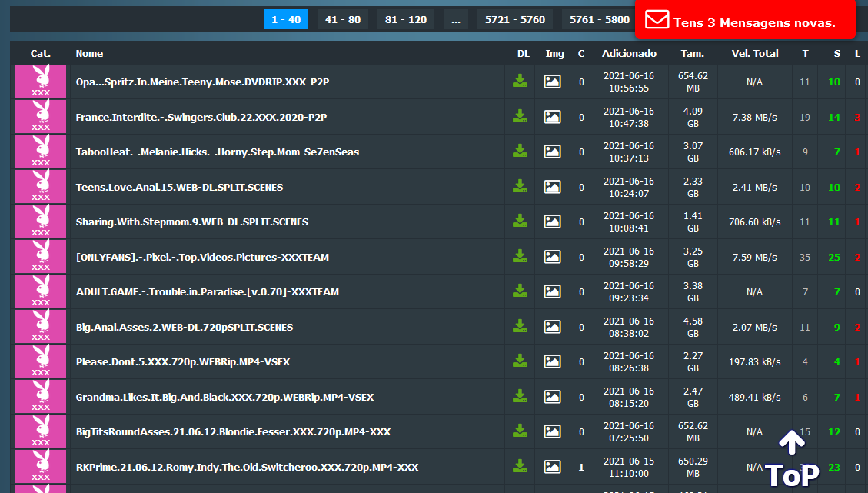Open the RKPrime.21.06.12.Romy.Indy title

pyautogui.click(x=247, y=467)
